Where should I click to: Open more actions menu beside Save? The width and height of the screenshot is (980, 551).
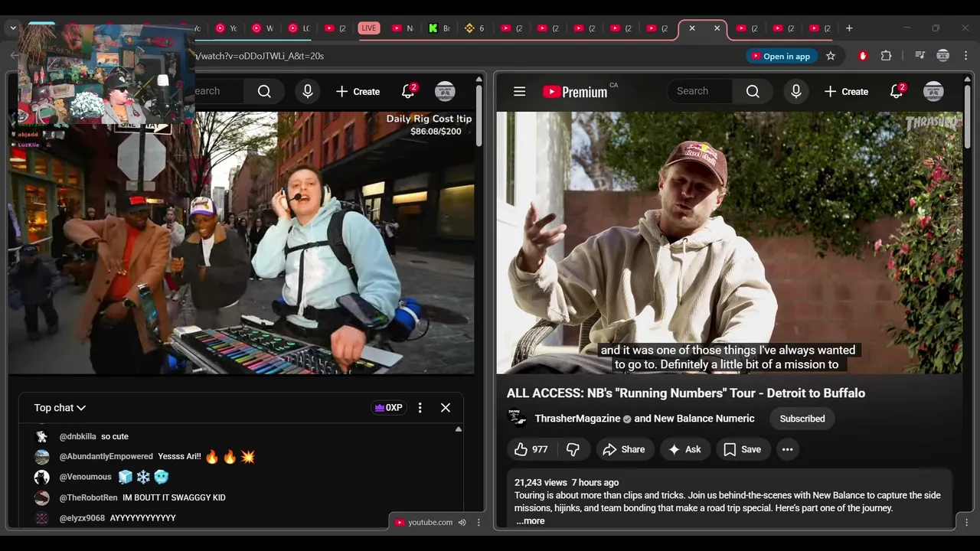click(787, 449)
